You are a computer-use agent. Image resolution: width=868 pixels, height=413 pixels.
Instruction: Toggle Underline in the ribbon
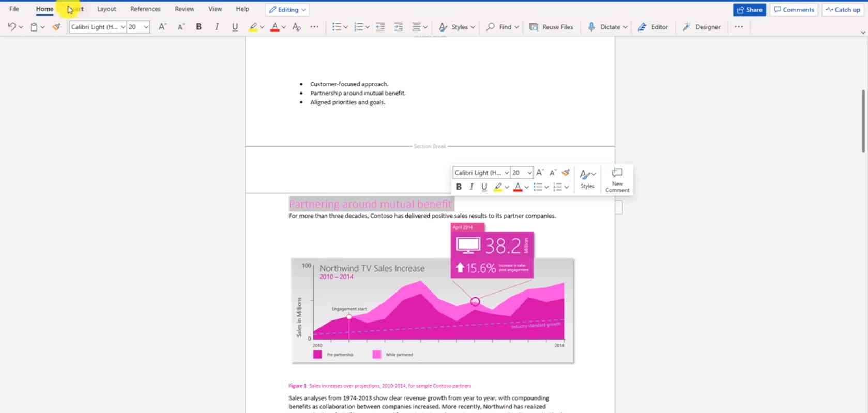pyautogui.click(x=235, y=27)
